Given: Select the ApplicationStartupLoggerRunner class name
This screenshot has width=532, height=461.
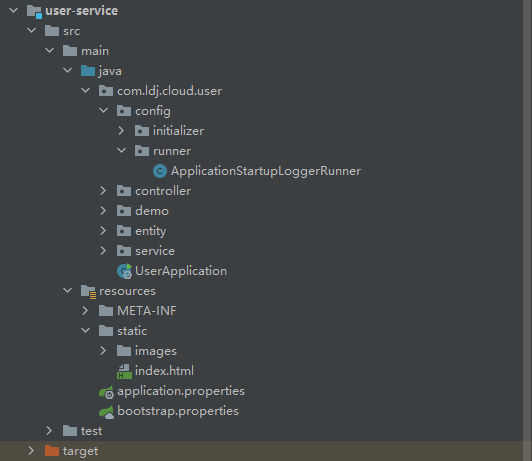Looking at the screenshot, I should 266,171.
